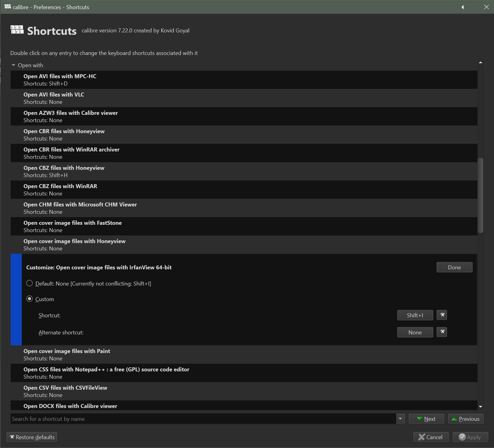Select Open CBZ files with WinRAR
Screen dimensions: 494x448
pos(244,190)
